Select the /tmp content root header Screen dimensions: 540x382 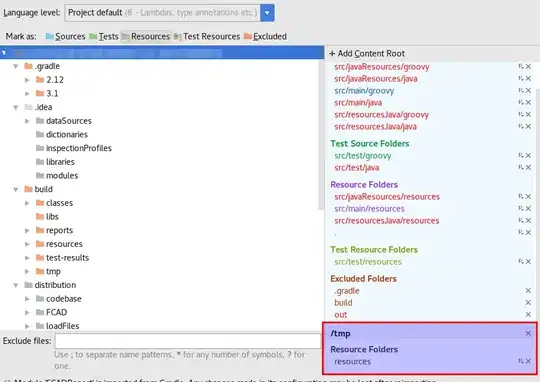[x=340, y=333]
